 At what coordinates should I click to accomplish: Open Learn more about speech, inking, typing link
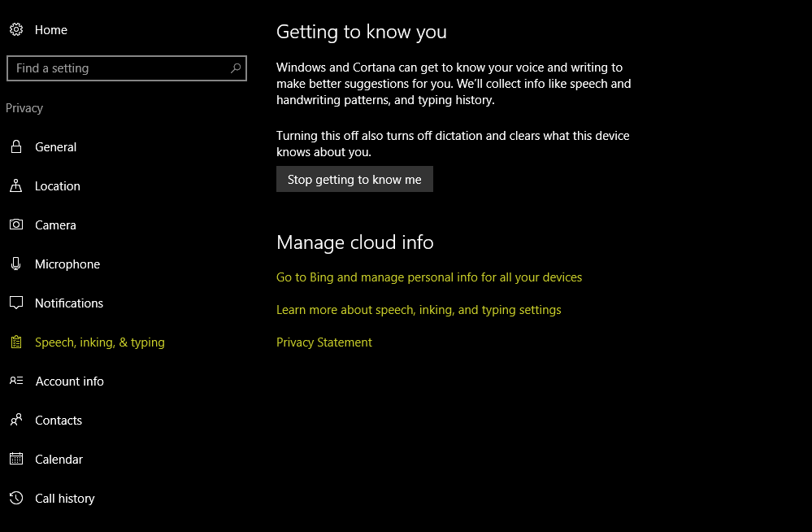pos(419,310)
